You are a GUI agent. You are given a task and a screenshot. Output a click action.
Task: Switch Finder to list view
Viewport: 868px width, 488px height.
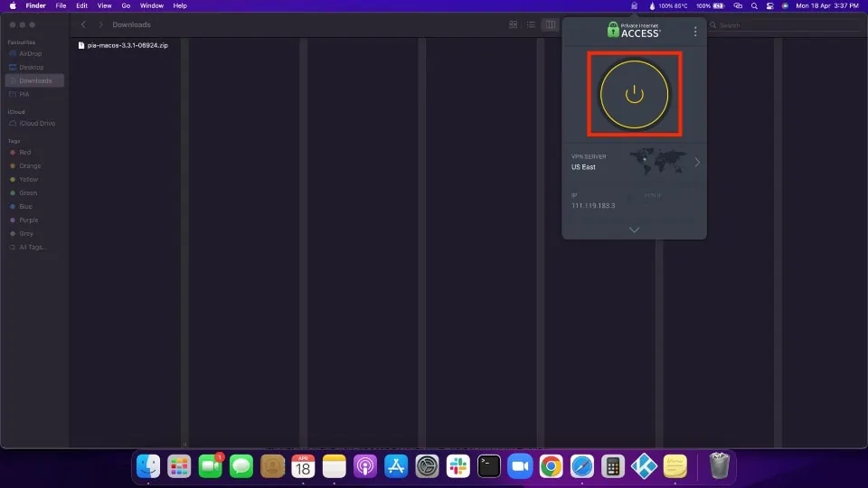pos(531,25)
